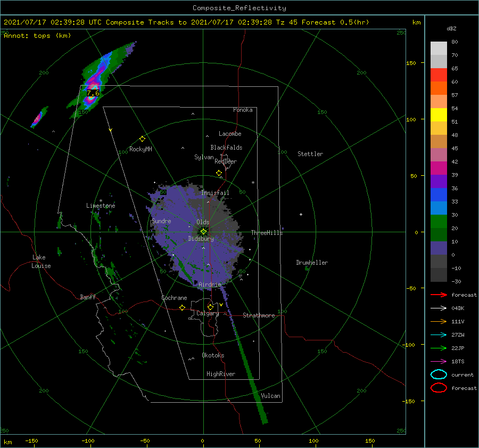Click the RockyMH label
The width and height of the screenshot is (479, 448).
point(141,149)
